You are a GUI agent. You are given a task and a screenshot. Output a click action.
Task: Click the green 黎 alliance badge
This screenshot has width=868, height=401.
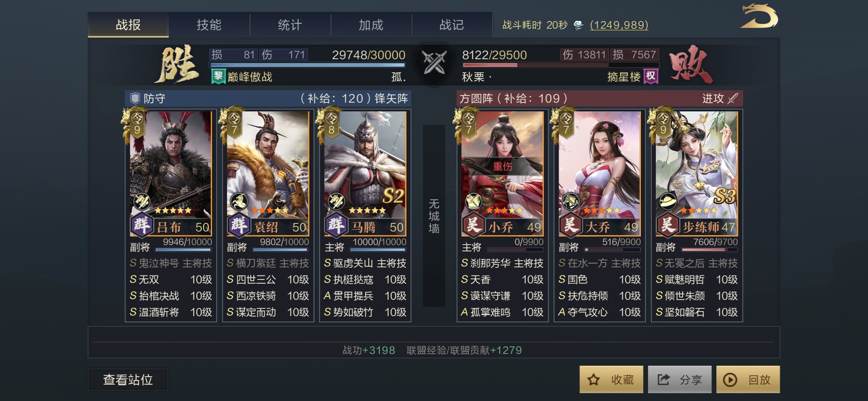[x=218, y=76]
